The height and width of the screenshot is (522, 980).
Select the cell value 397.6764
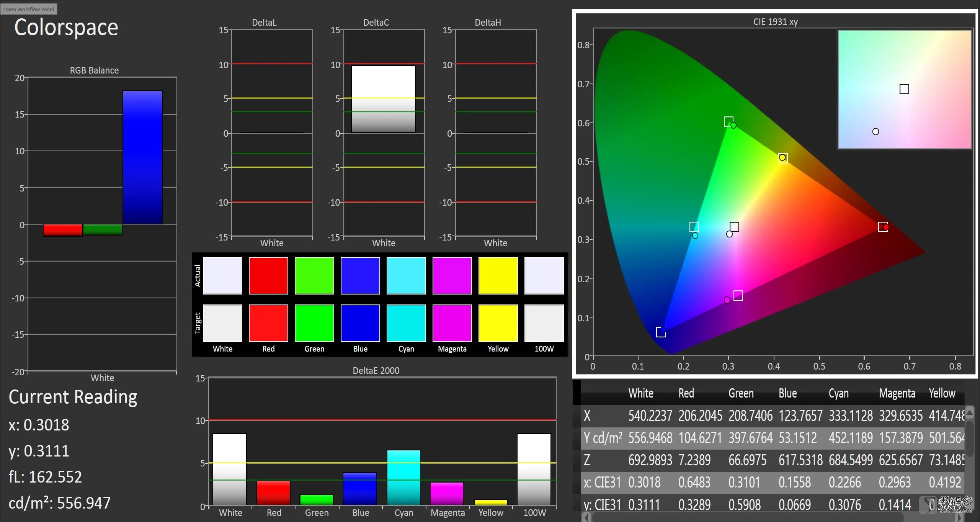(x=750, y=438)
